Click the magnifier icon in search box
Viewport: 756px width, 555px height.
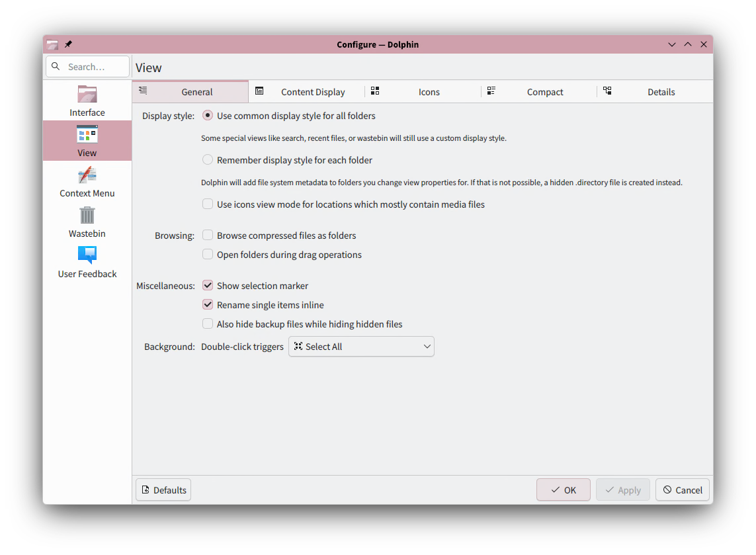point(56,67)
